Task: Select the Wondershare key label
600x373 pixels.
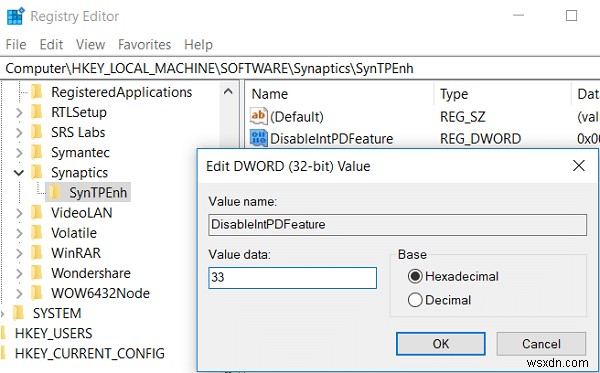Action: click(x=91, y=273)
